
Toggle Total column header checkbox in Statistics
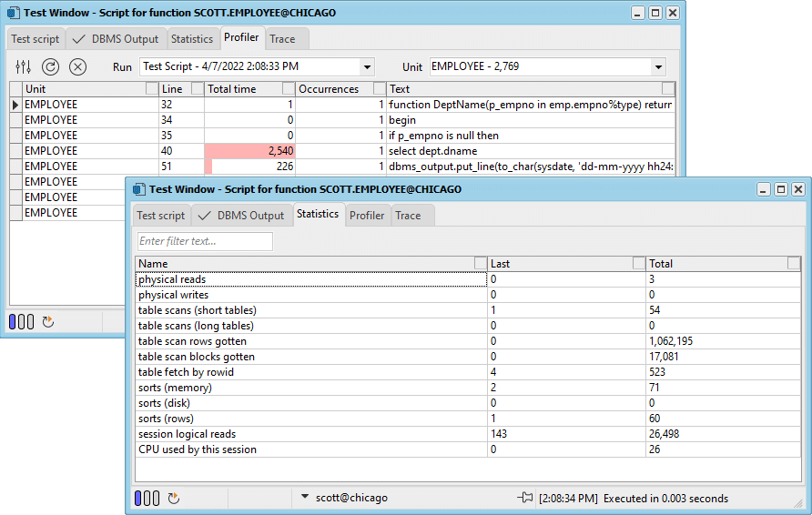click(794, 264)
